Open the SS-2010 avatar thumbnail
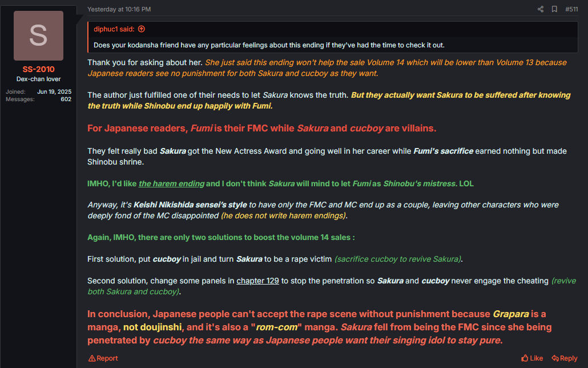This screenshot has height=368, width=588. pos(38,35)
